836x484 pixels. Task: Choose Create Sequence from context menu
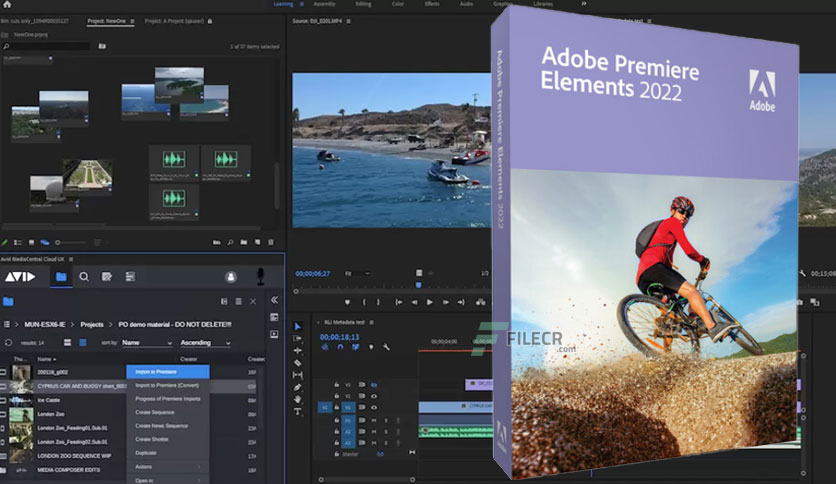pyautogui.click(x=155, y=412)
